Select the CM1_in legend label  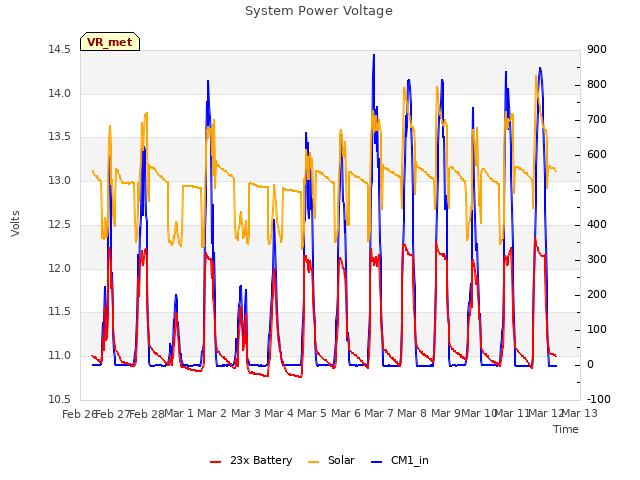(410, 460)
